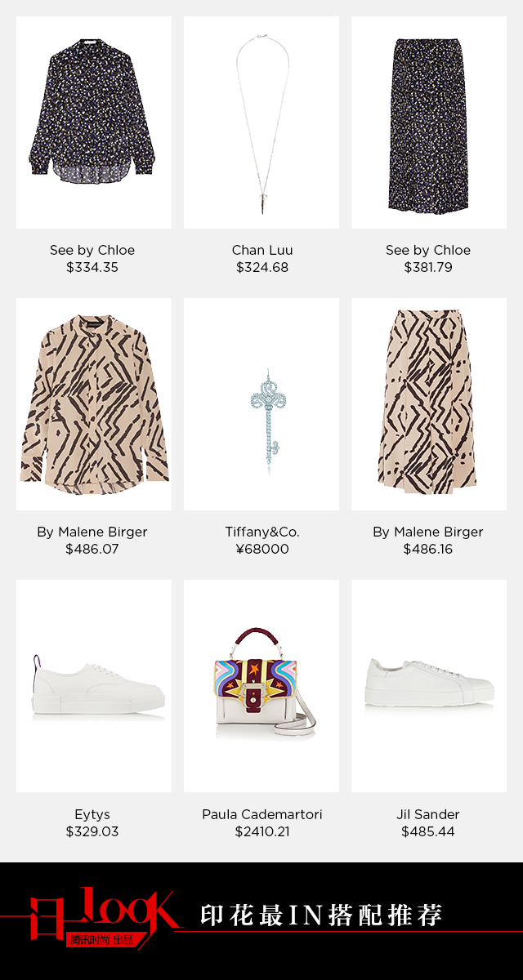View the By Malene Birger printed skirt
The width and height of the screenshot is (523, 980).
click(x=429, y=404)
